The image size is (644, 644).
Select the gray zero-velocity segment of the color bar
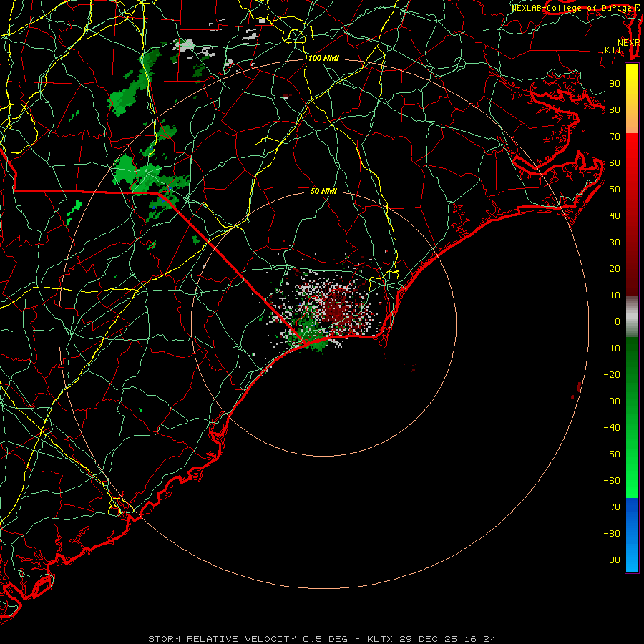[x=632, y=316]
